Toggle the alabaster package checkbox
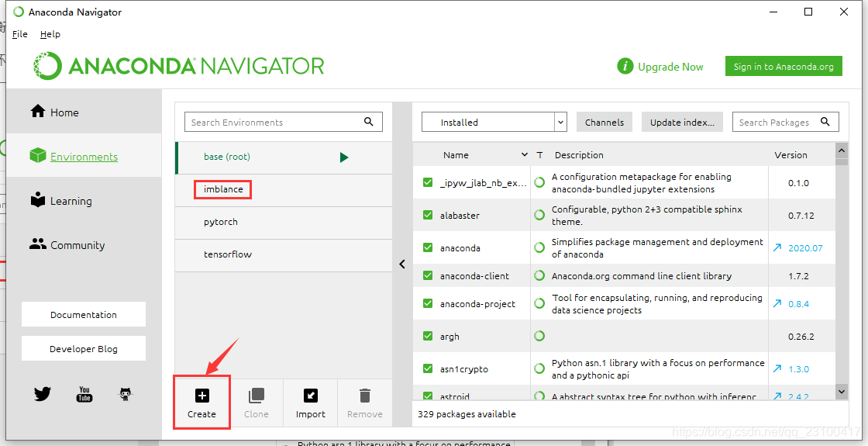868x446 pixels. click(427, 215)
